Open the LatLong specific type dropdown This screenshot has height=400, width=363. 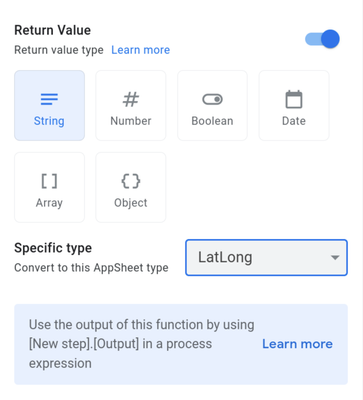pos(266,258)
